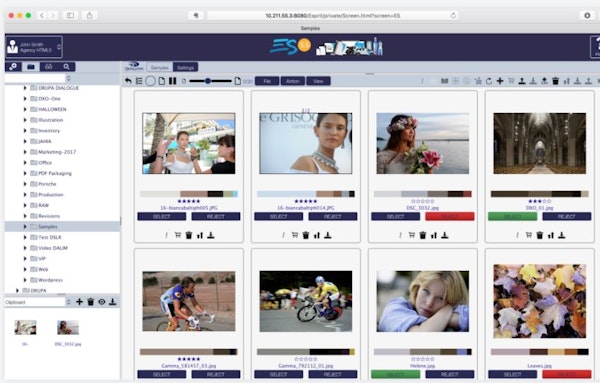The height and width of the screenshot is (383, 600).
Task: Toggle the red REJECT on DSC_3032.jpg
Action: tap(450, 217)
